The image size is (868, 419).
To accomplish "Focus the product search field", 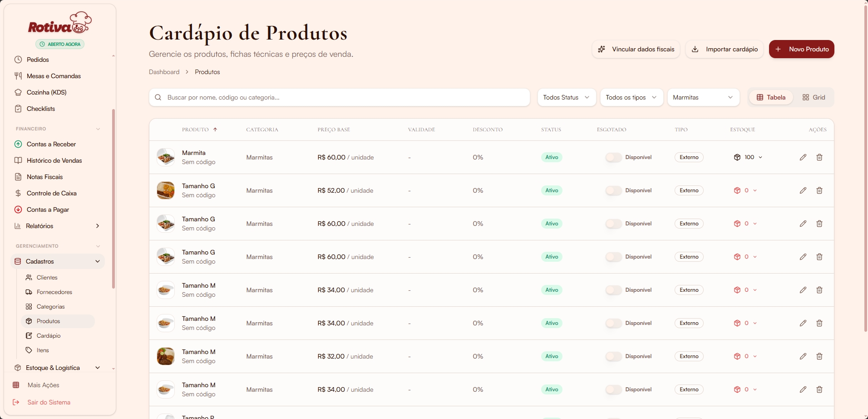I will tap(340, 97).
